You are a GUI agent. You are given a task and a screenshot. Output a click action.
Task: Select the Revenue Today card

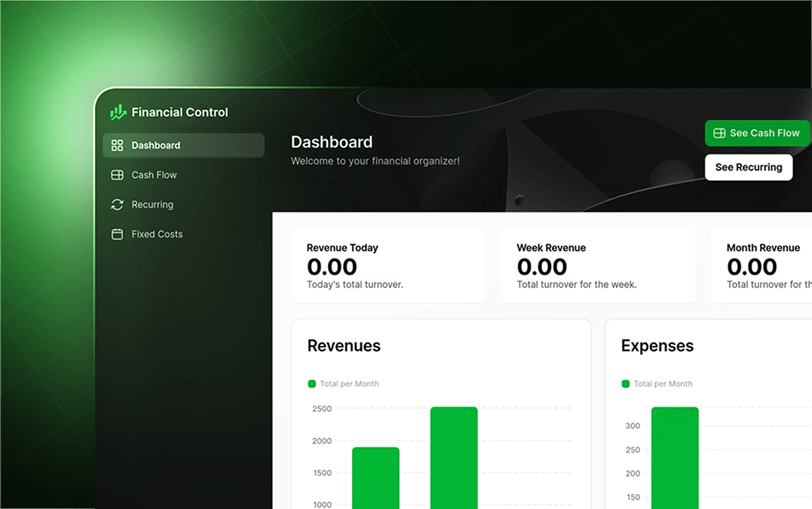point(388,266)
